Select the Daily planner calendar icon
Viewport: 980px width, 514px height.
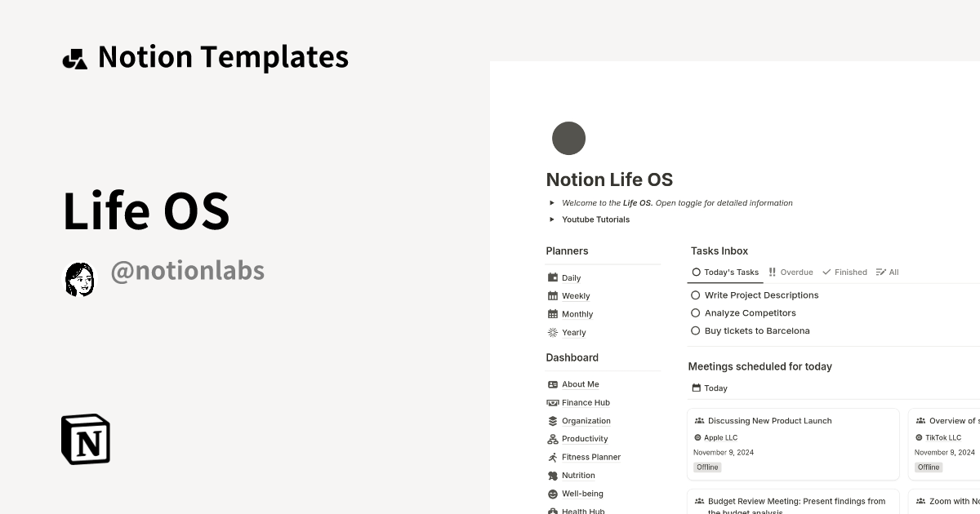coord(553,277)
